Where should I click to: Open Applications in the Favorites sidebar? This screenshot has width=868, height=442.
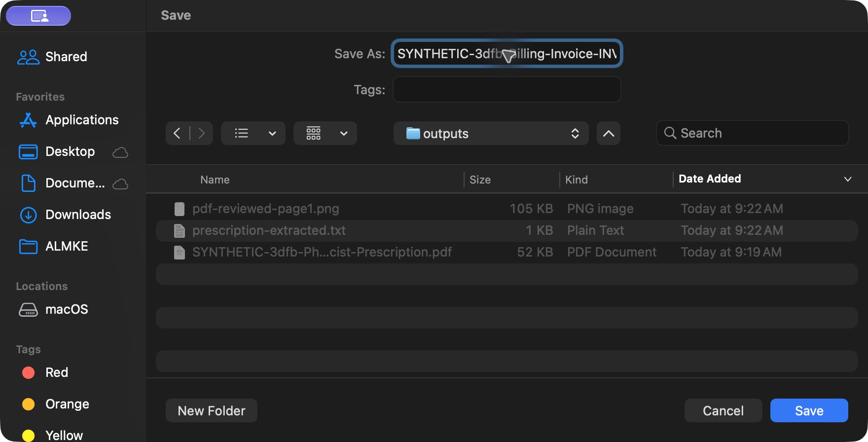[x=68, y=120]
